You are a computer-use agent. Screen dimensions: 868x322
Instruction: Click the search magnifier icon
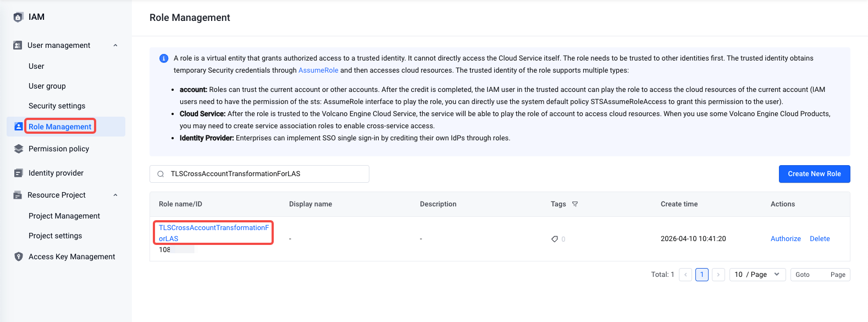161,174
